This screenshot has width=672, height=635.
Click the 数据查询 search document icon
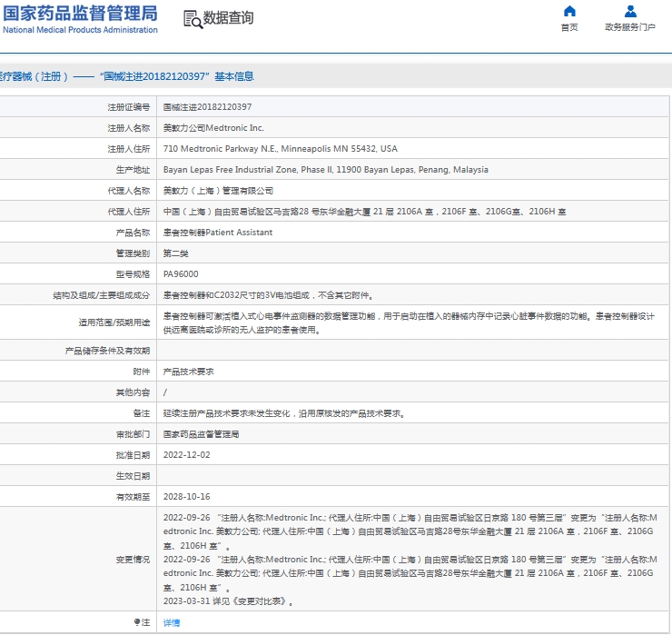point(193,19)
